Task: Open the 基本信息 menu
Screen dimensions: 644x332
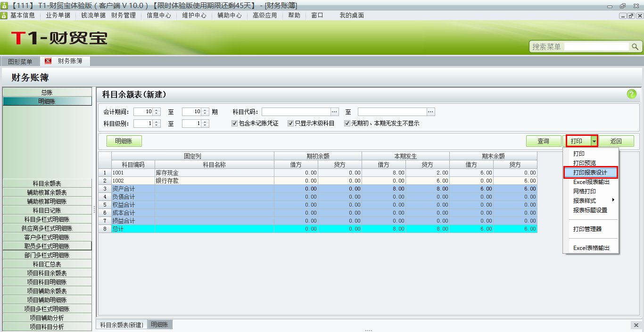Action: coord(23,15)
